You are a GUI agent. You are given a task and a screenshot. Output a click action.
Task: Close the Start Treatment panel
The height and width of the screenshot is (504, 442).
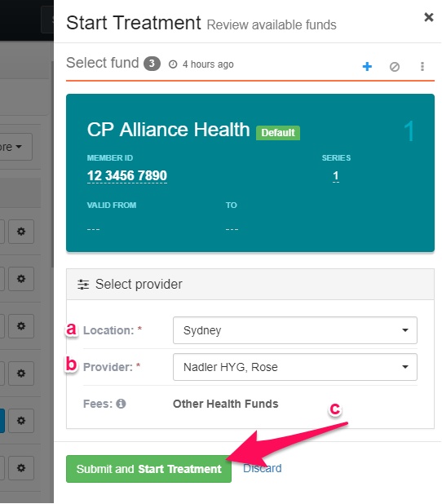click(428, 17)
